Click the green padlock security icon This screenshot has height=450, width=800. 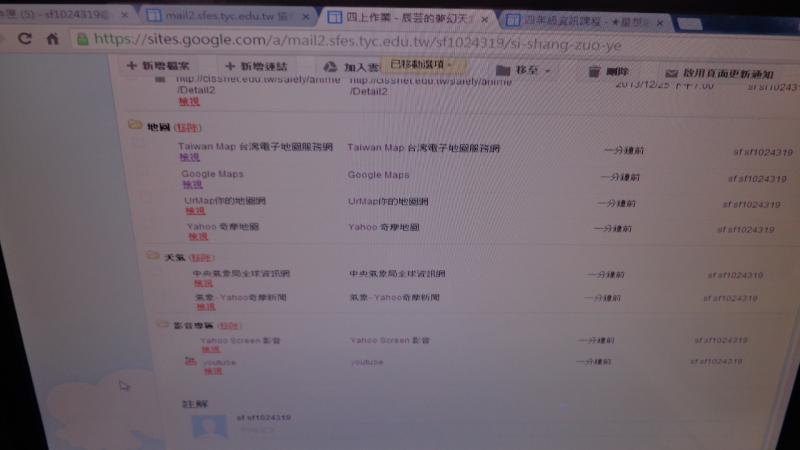point(82,39)
